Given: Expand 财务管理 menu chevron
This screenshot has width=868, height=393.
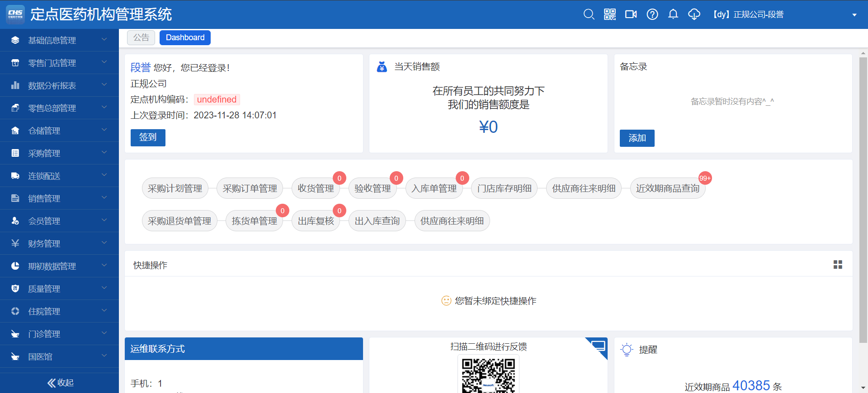Looking at the screenshot, I should point(104,243).
